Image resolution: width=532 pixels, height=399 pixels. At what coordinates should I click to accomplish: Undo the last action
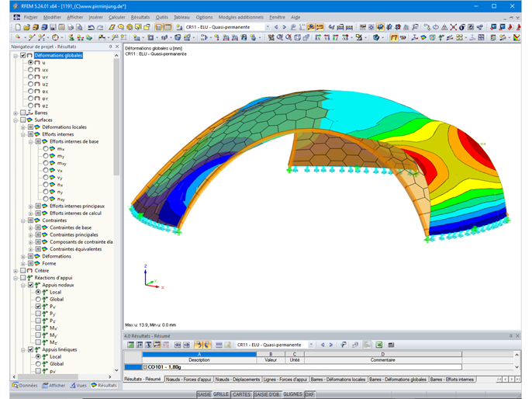[91, 27]
